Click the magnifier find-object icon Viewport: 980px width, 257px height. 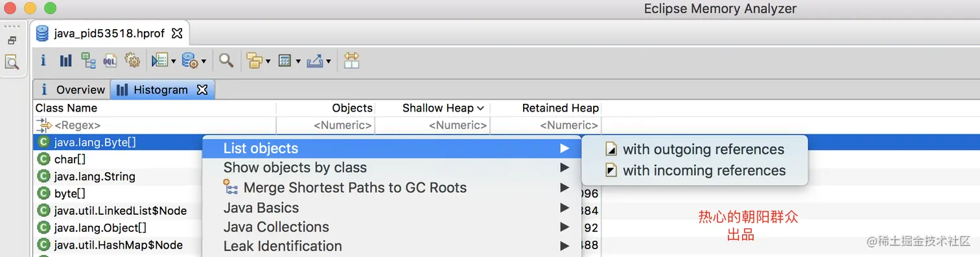point(226,60)
